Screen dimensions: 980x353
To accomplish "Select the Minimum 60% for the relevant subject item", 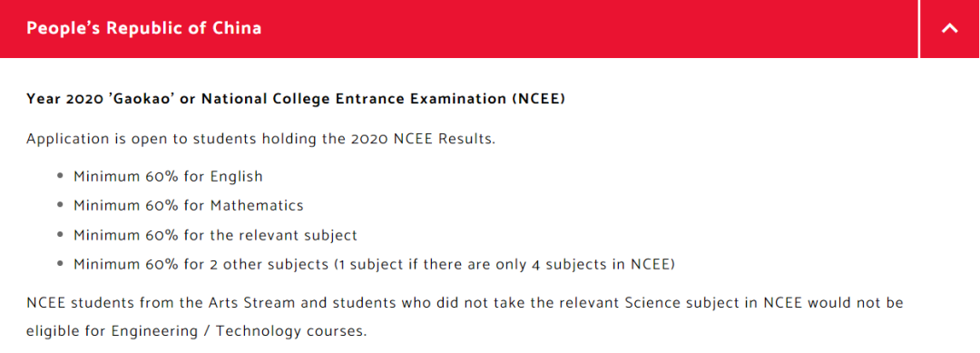I will click(x=215, y=236).
